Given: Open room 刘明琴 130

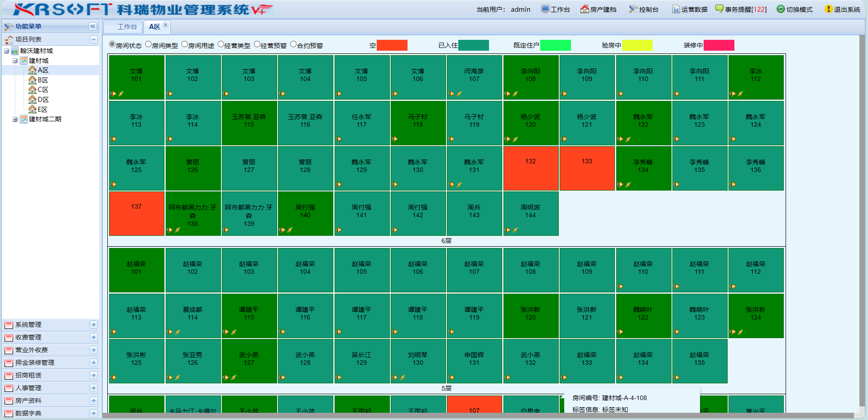Looking at the screenshot, I should click(417, 361).
